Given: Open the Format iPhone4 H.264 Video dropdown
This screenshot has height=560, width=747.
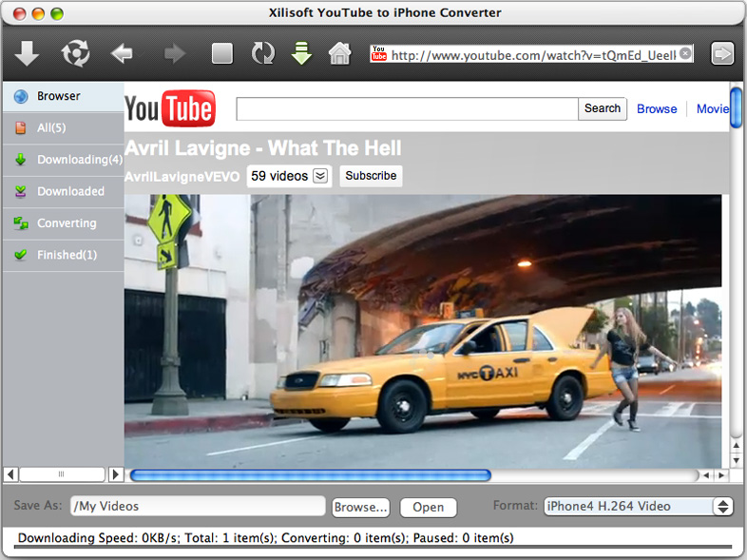Looking at the screenshot, I should click(638, 507).
